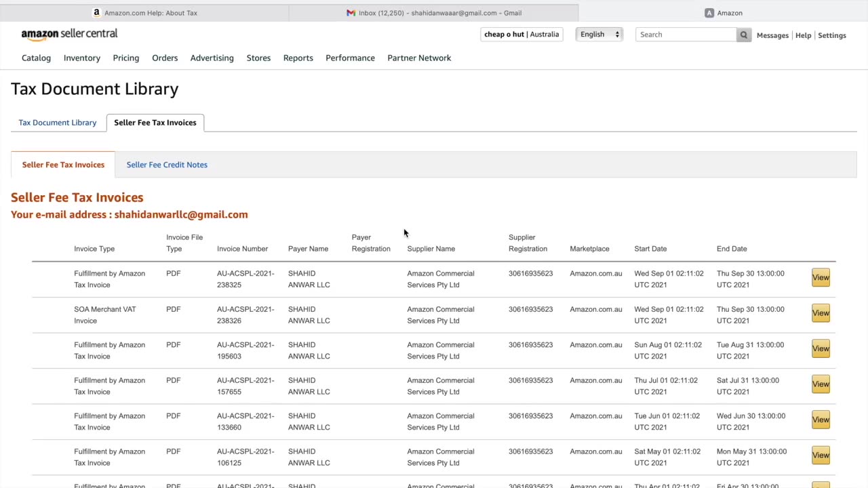Image resolution: width=868 pixels, height=488 pixels.
Task: Open the English language dropdown
Action: pos(599,35)
